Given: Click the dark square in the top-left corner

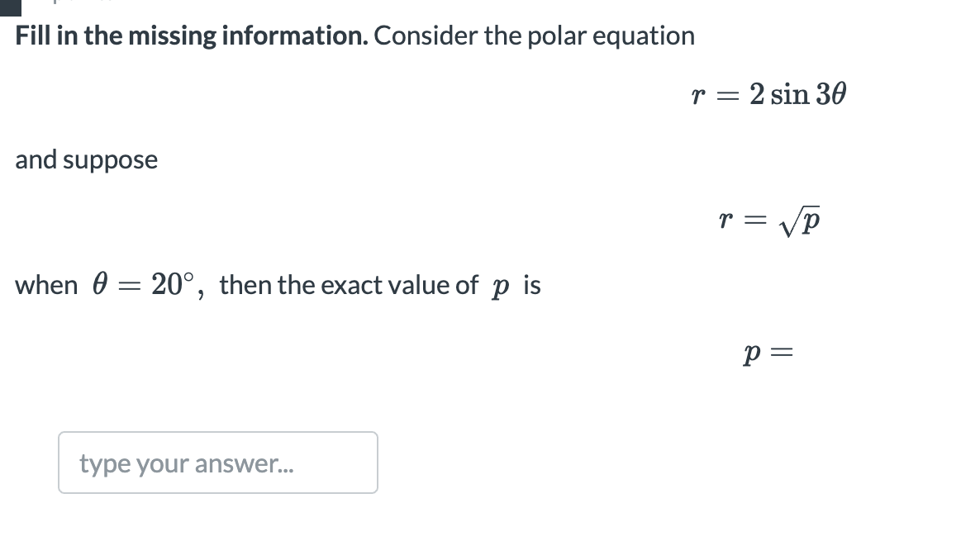Looking at the screenshot, I should [11, 7].
